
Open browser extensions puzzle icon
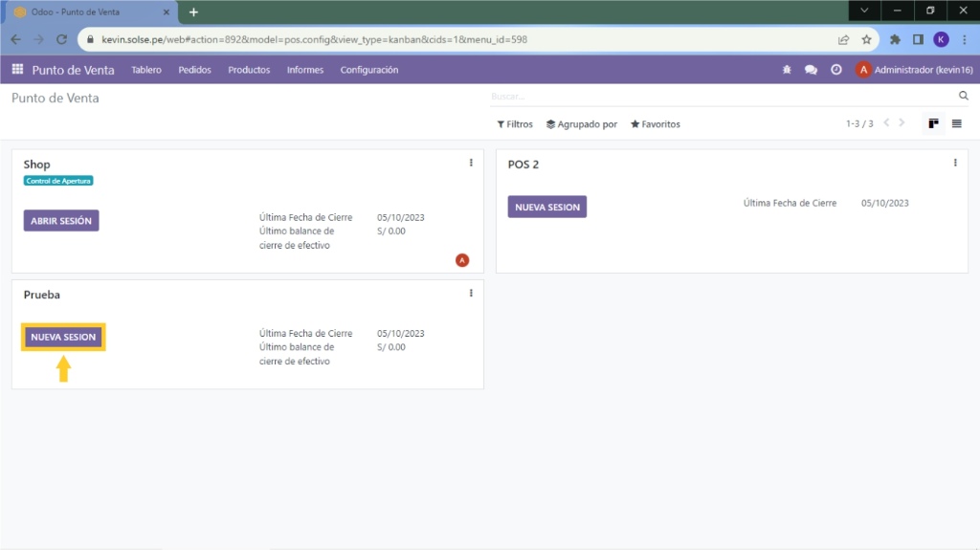895,40
